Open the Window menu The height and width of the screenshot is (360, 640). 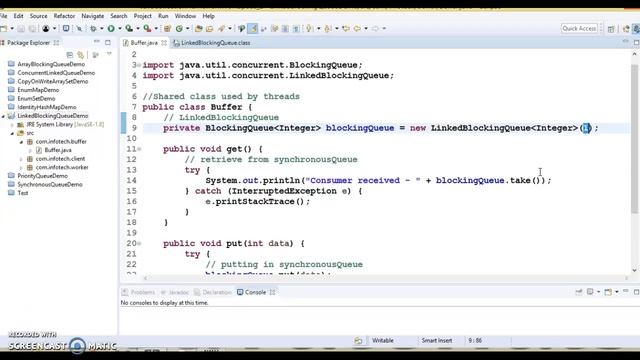point(185,16)
